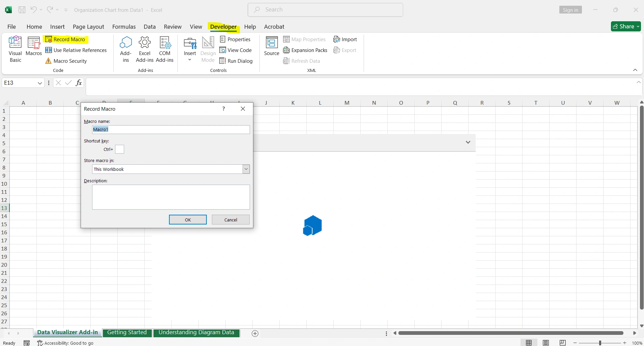Click Refresh Data in XML group

301,61
